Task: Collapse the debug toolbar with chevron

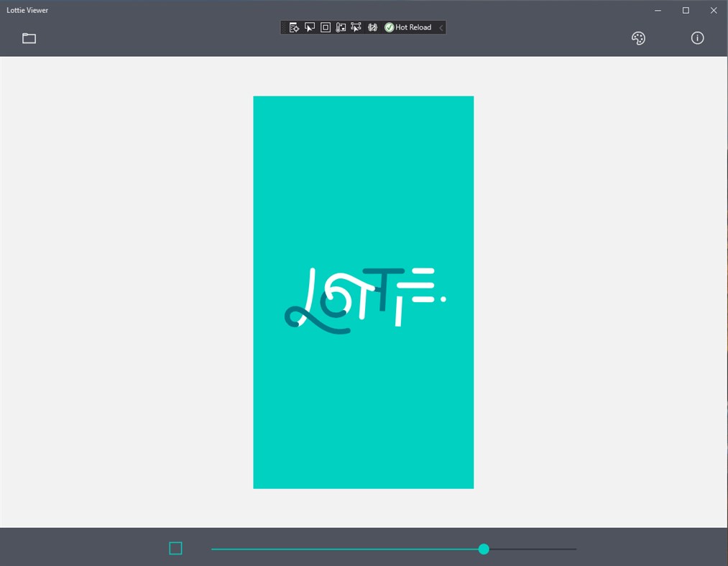Action: tap(441, 27)
